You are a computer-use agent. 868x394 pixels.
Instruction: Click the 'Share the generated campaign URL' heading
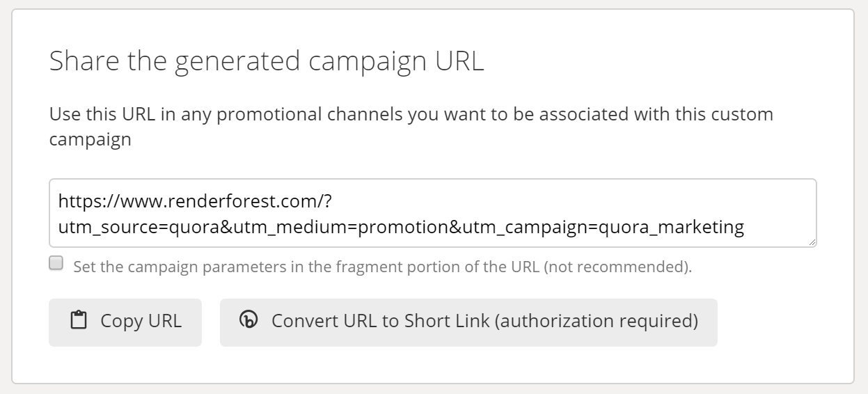tap(267, 62)
